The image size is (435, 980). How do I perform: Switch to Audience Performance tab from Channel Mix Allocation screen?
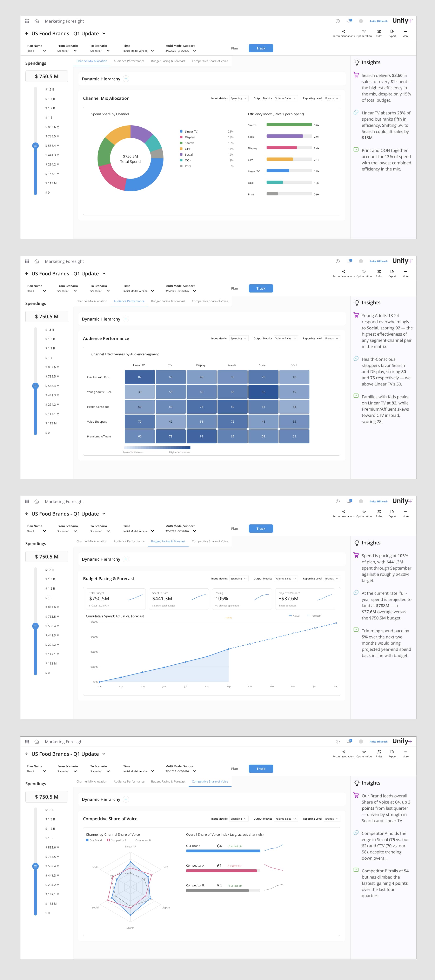[x=129, y=61]
